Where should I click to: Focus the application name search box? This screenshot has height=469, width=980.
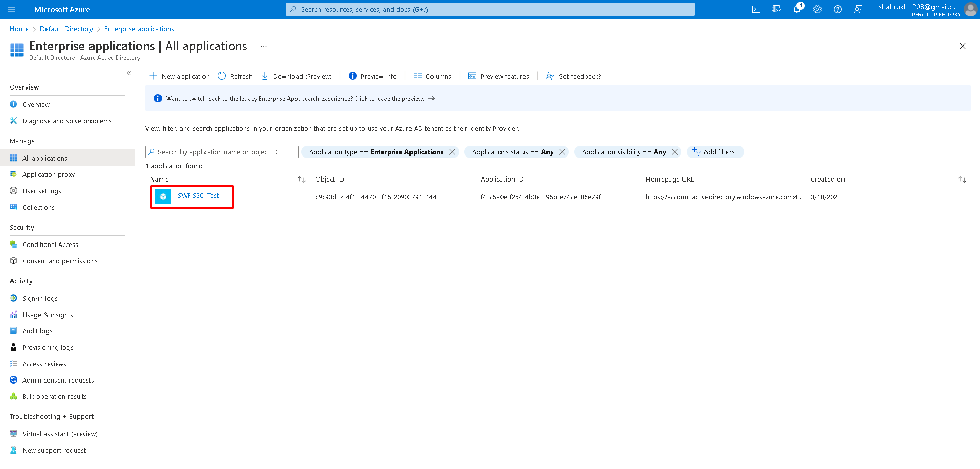click(x=222, y=152)
